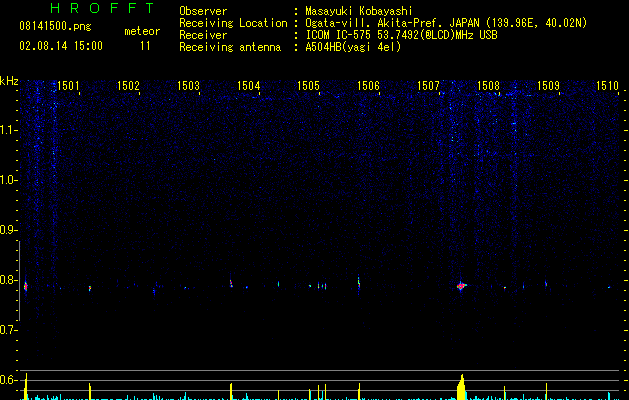Screen dimensions: 629x400
Task: Click the 'Receiving antenna' label
Action: (230, 47)
